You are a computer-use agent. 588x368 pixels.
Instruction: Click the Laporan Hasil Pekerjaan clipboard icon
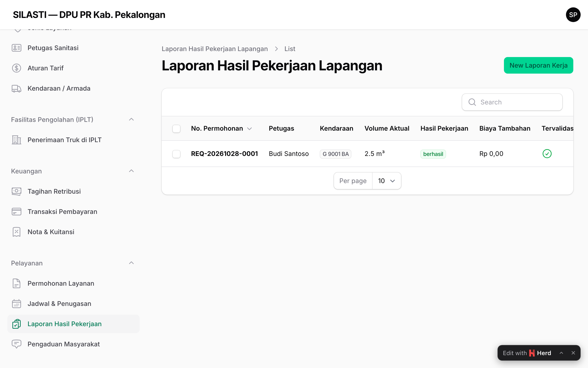point(17,324)
